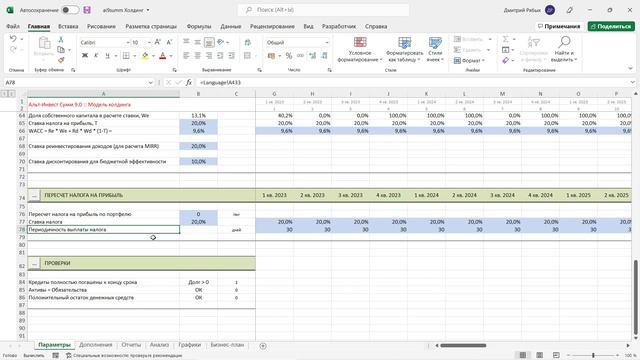Viewport: 640px width, 360px height.
Task: Apply cell borders icon
Action: click(126, 56)
